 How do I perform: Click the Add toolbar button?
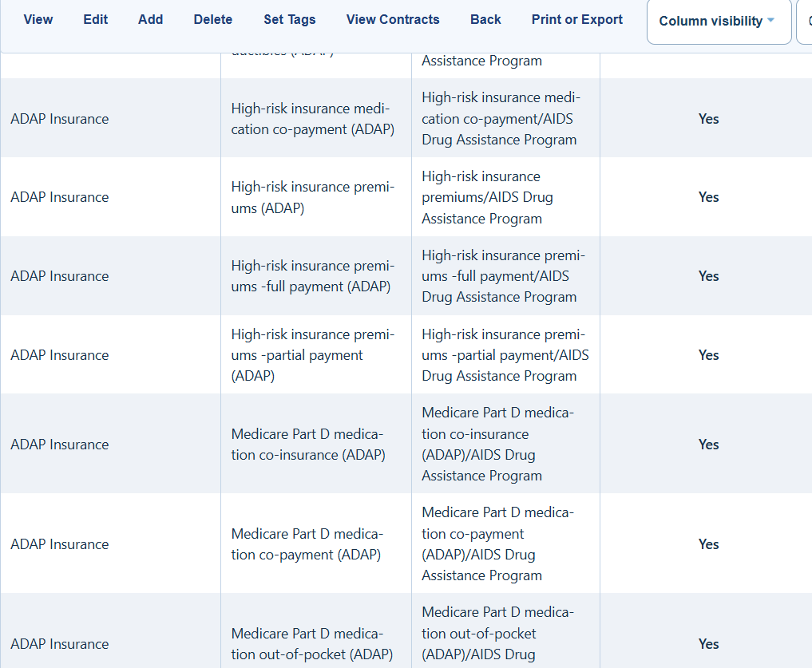(x=150, y=20)
